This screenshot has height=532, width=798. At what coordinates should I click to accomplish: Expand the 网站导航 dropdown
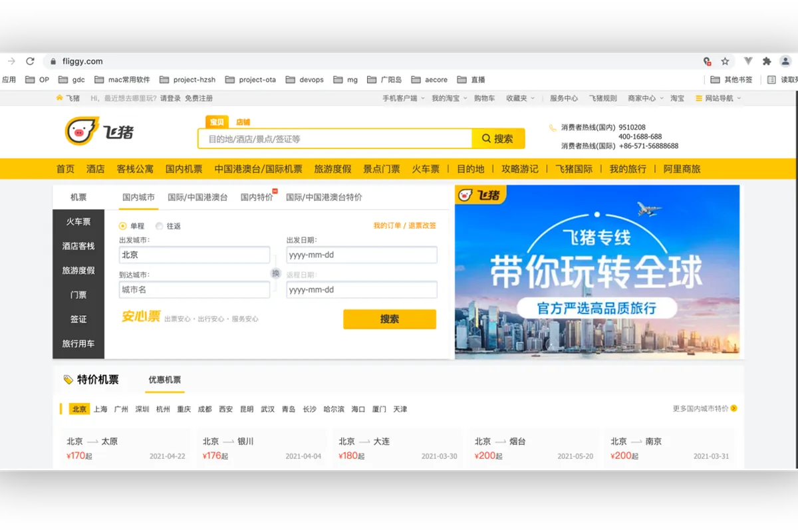pyautogui.click(x=718, y=98)
